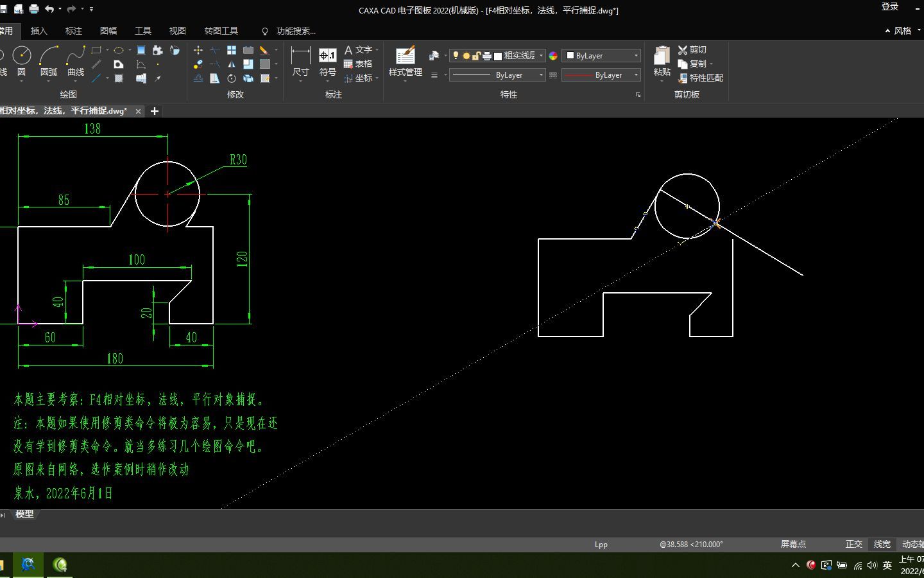Image resolution: width=924 pixels, height=578 pixels.
Task: Click the Paste (粘贴) clipboard icon
Action: 662,61
